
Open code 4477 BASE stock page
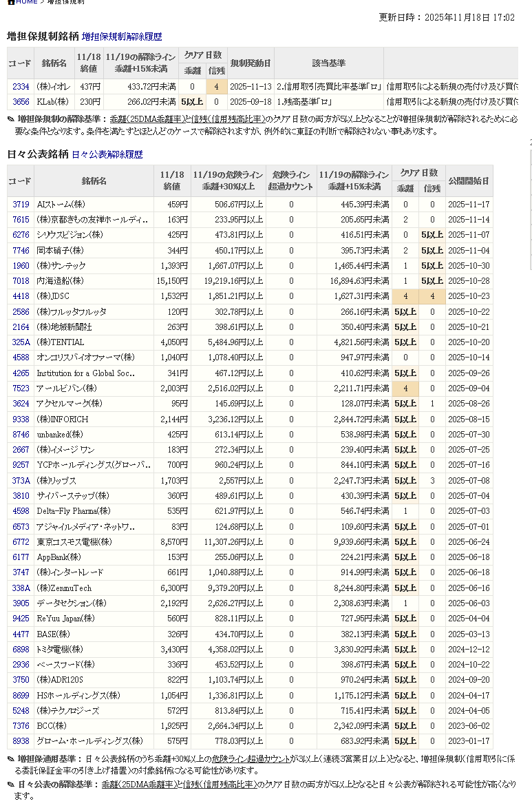(x=21, y=634)
